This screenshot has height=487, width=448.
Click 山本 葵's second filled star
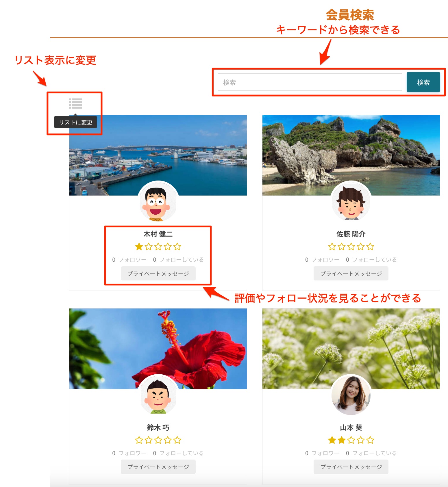[x=342, y=440]
